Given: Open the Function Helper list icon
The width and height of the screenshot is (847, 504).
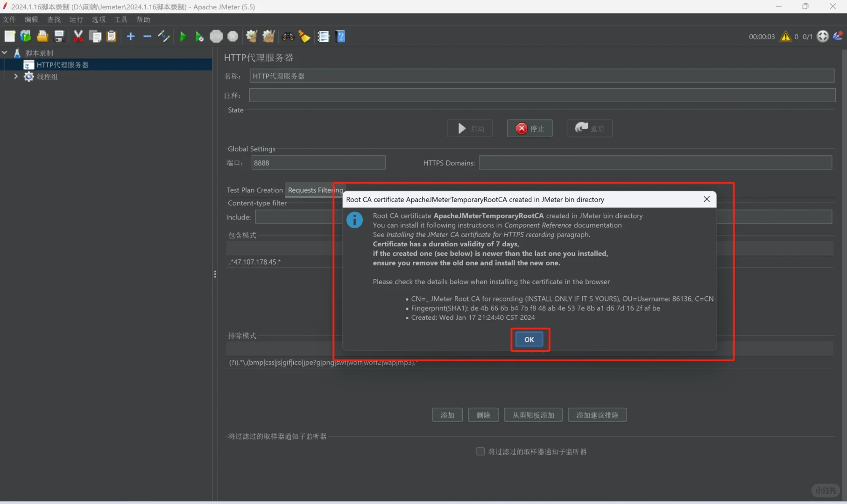Looking at the screenshot, I should click(324, 36).
